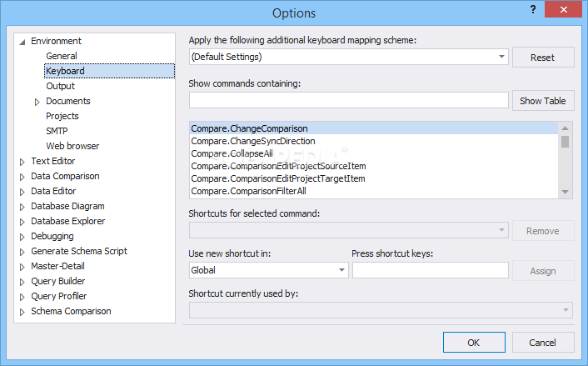Collapse the Environment tree node
588x366 pixels.
[22, 42]
